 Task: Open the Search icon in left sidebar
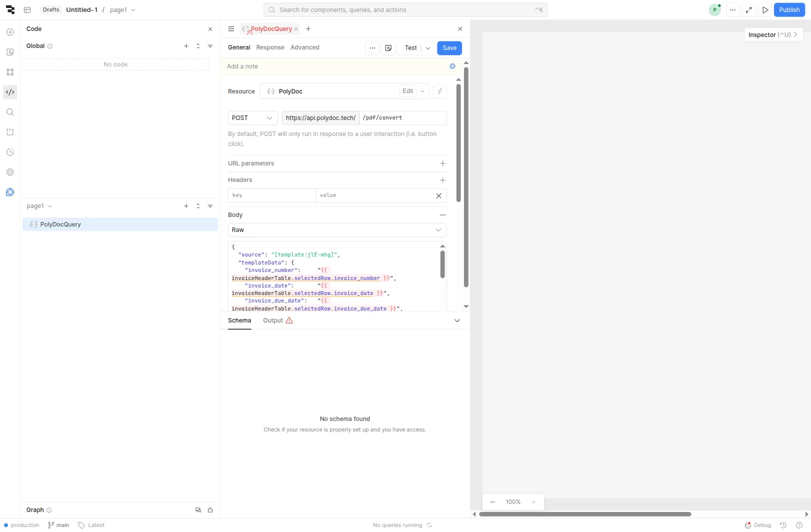click(x=10, y=112)
